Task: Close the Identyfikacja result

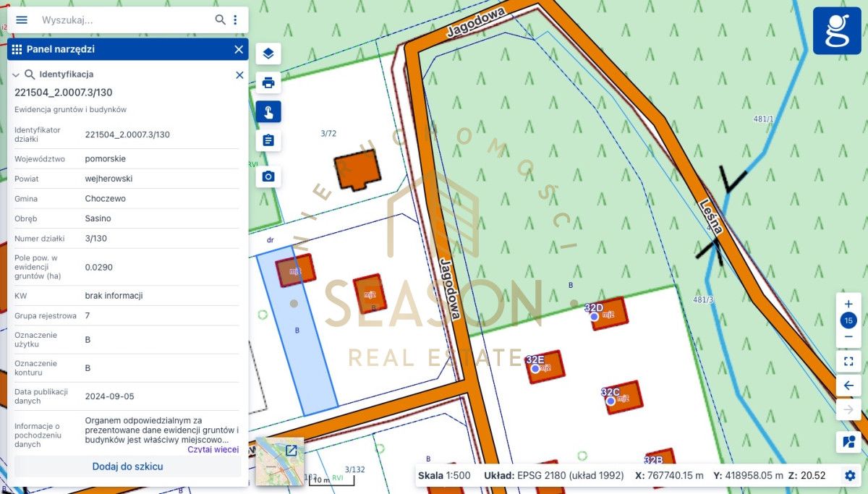Action: [x=239, y=74]
